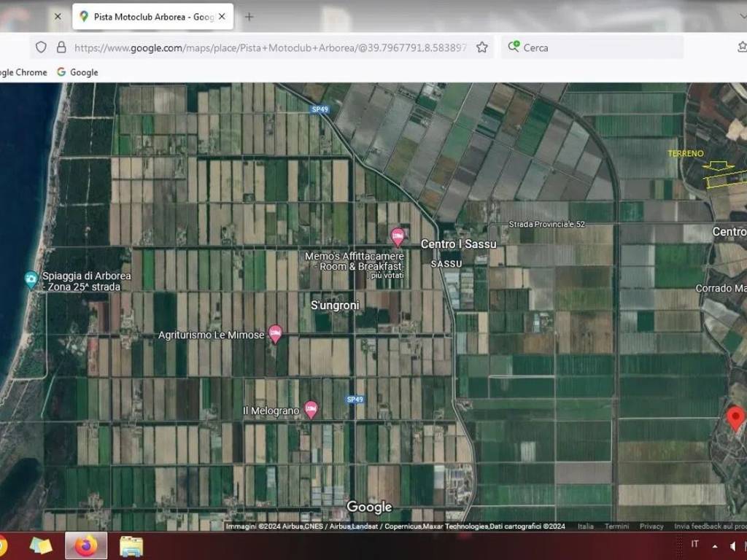
Task: View site security via the padlock icon
Action: [x=61, y=47]
